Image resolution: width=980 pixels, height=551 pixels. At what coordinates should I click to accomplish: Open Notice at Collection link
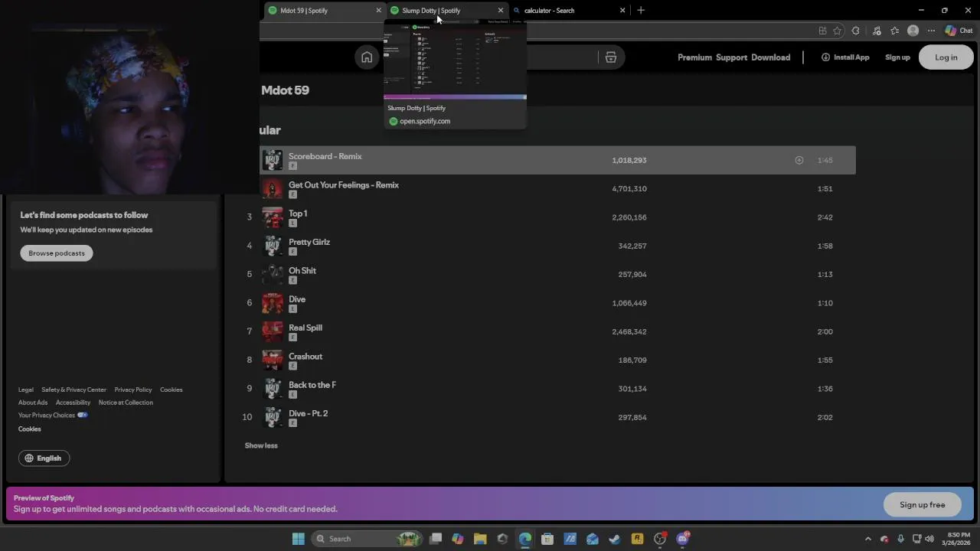point(126,403)
